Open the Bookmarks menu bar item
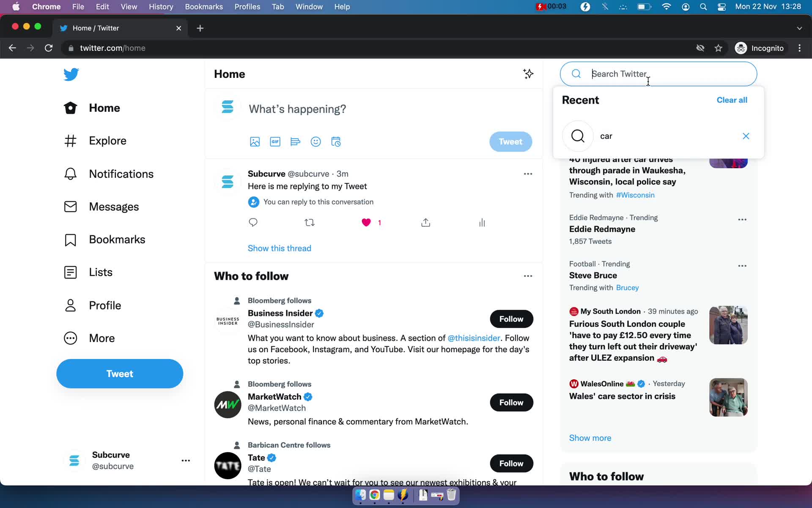The height and width of the screenshot is (508, 812). (204, 7)
